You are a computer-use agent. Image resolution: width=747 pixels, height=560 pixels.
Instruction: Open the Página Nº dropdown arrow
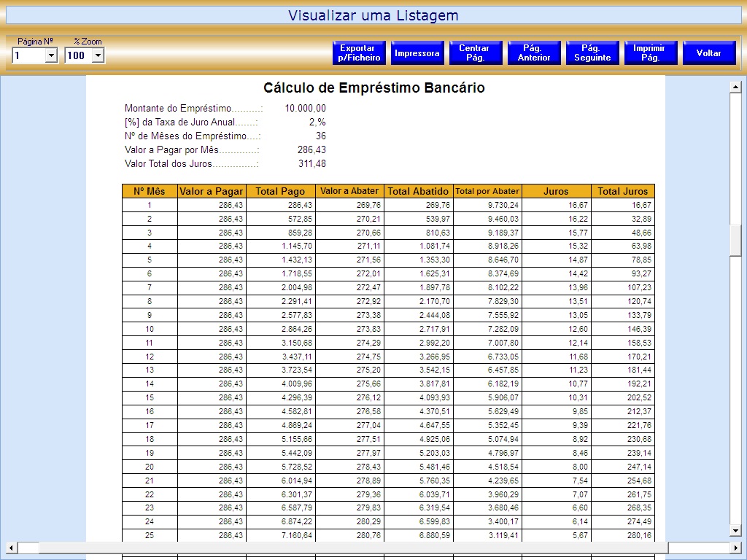pyautogui.click(x=51, y=55)
